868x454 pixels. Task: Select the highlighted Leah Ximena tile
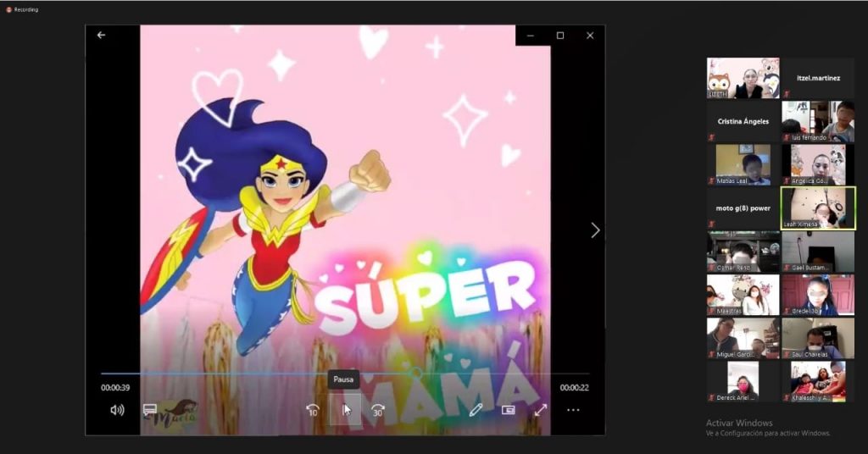(818, 208)
